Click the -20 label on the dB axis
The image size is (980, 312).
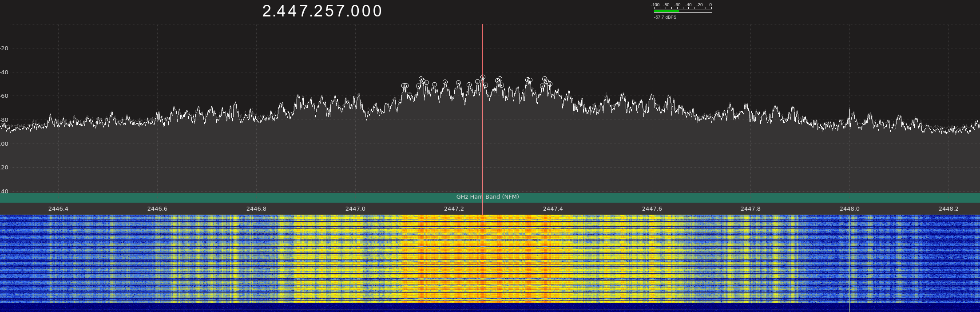[4, 48]
